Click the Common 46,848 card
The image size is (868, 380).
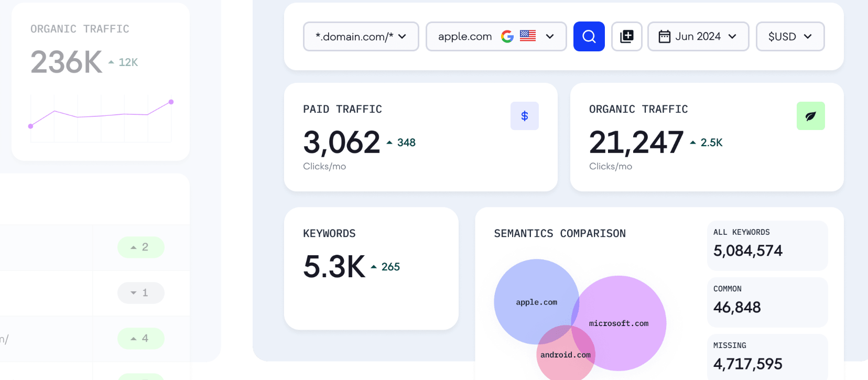click(x=767, y=302)
